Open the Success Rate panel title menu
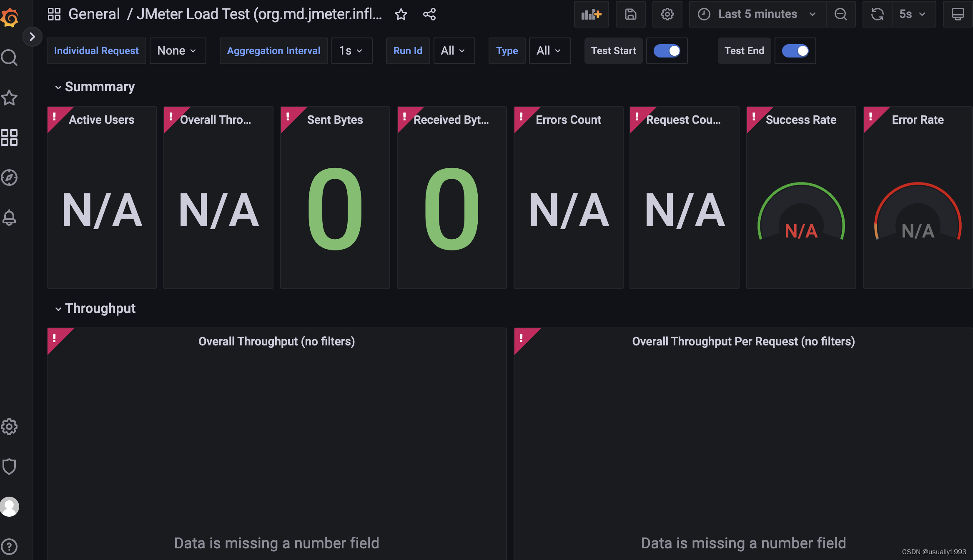The height and width of the screenshot is (560, 973). (x=801, y=120)
